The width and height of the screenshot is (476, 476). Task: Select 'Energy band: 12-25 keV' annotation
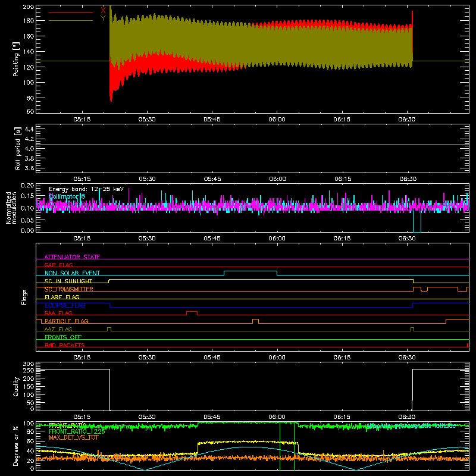[86, 189]
